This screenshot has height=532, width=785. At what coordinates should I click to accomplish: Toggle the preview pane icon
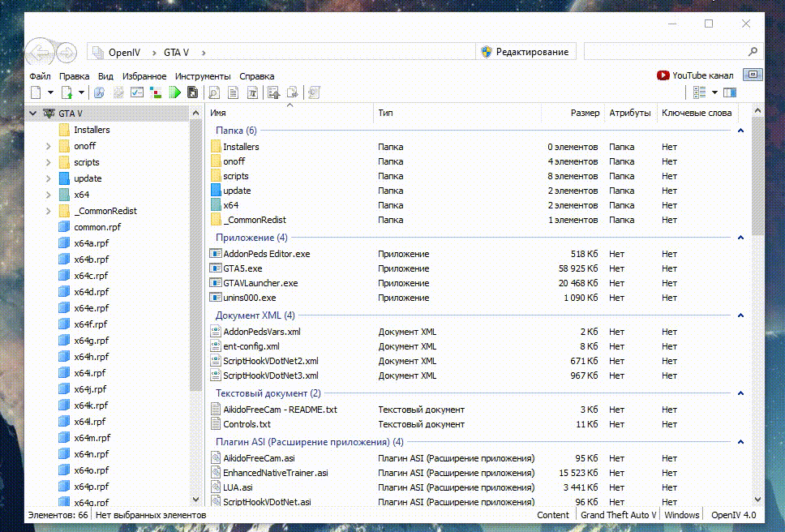[730, 92]
